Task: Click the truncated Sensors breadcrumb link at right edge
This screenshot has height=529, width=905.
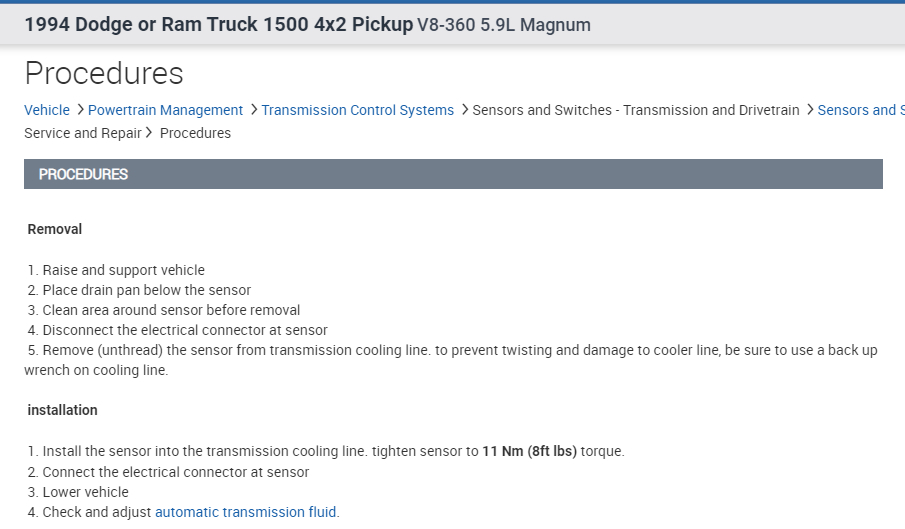Action: [x=860, y=110]
